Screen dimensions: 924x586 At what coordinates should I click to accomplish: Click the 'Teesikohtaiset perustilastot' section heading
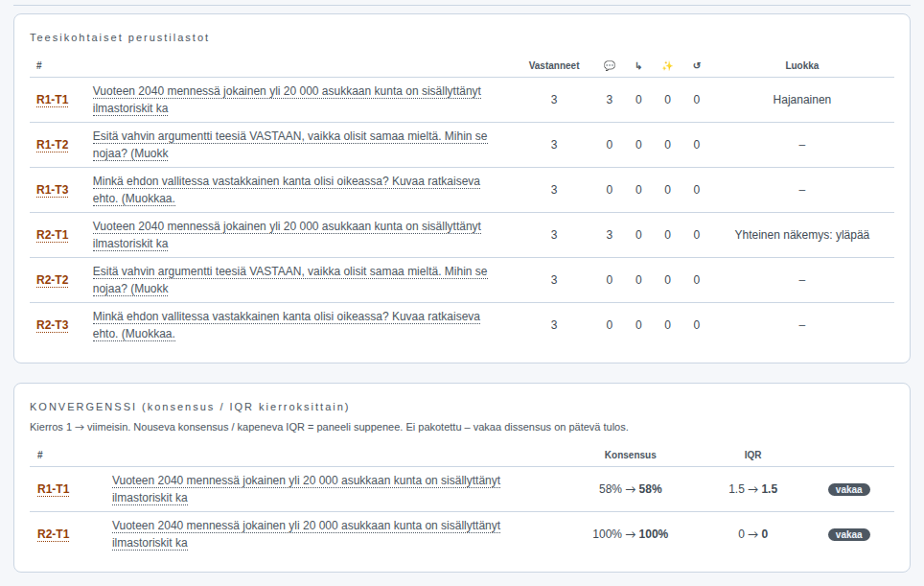pos(120,37)
